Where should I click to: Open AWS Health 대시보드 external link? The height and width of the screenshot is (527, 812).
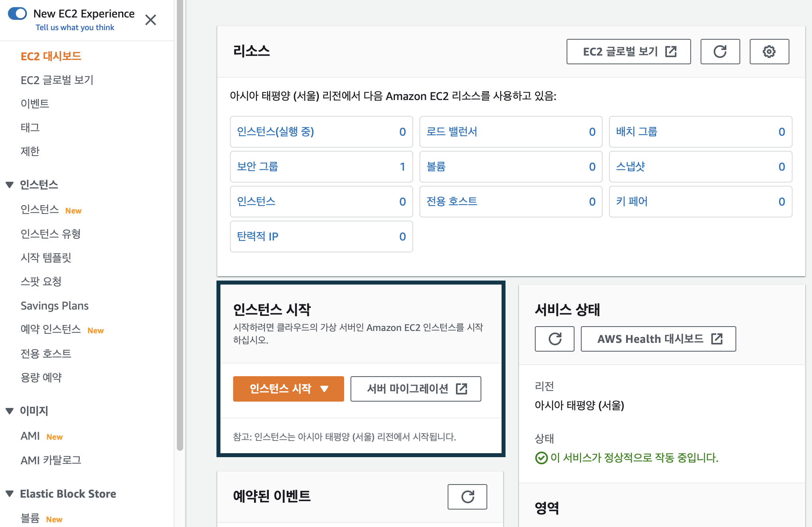pos(658,339)
